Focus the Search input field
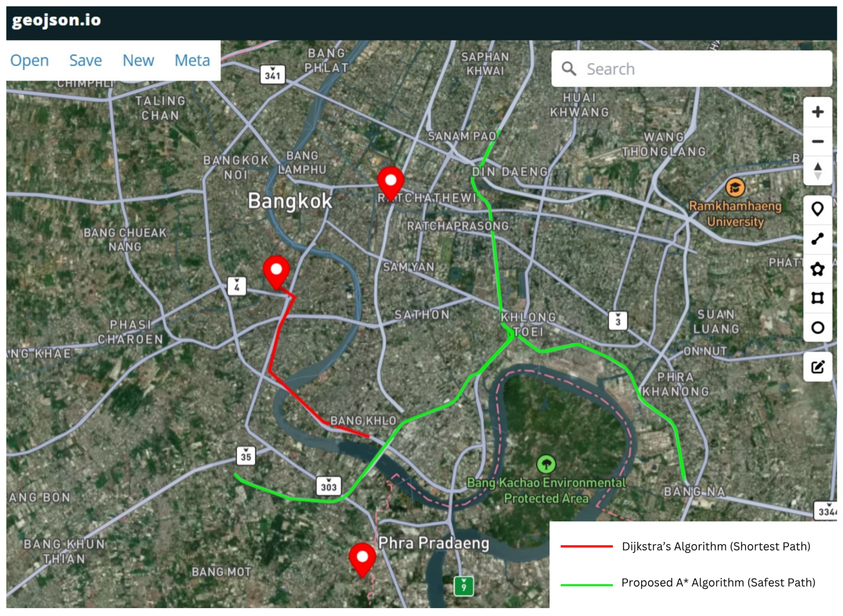843x616 pixels. tap(692, 69)
